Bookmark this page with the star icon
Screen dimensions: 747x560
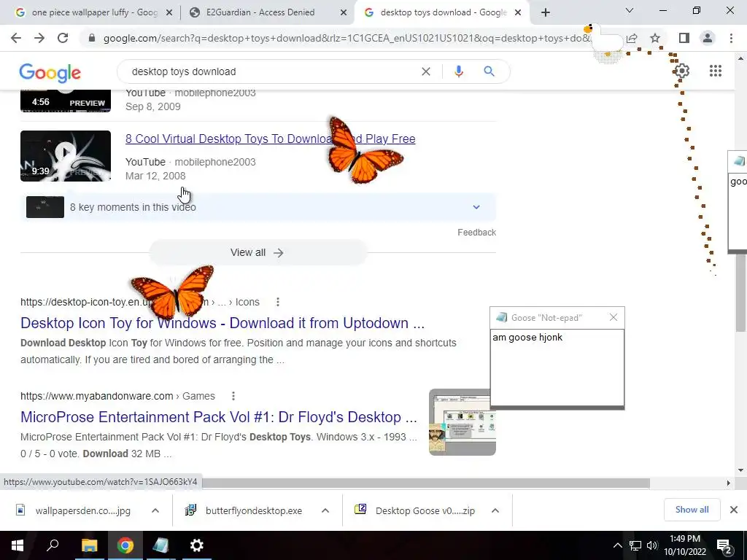(x=655, y=38)
